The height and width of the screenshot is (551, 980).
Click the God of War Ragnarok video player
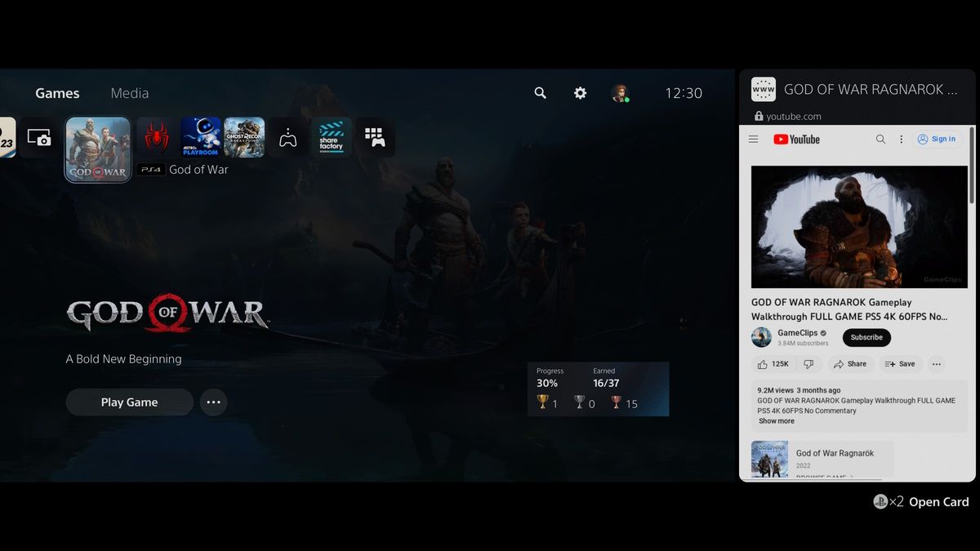click(859, 227)
